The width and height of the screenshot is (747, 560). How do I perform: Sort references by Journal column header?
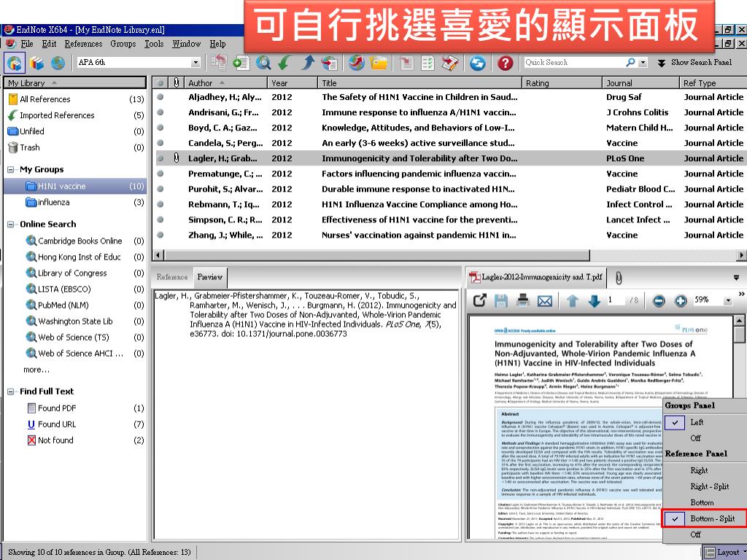pyautogui.click(x=640, y=83)
